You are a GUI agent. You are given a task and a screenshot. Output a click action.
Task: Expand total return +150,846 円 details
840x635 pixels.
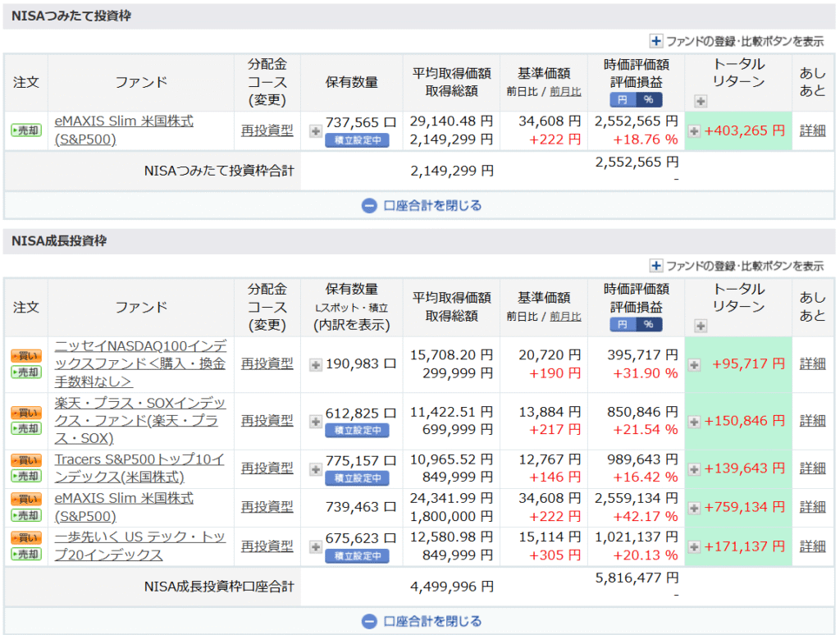[694, 422]
